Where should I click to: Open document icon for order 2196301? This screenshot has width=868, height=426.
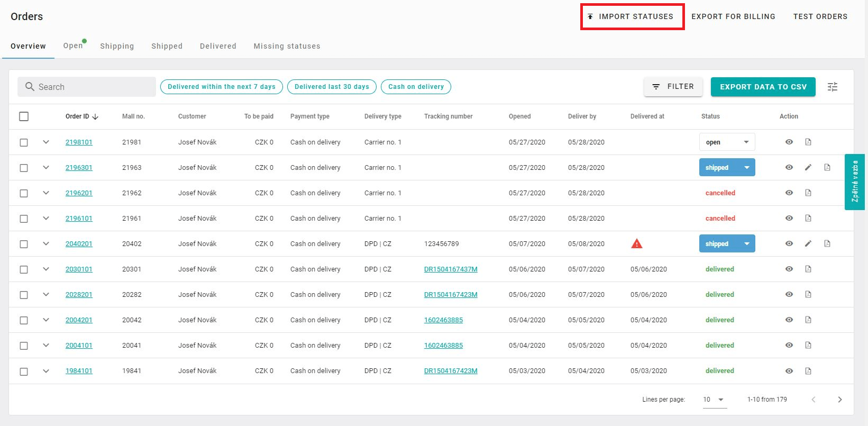pos(827,167)
